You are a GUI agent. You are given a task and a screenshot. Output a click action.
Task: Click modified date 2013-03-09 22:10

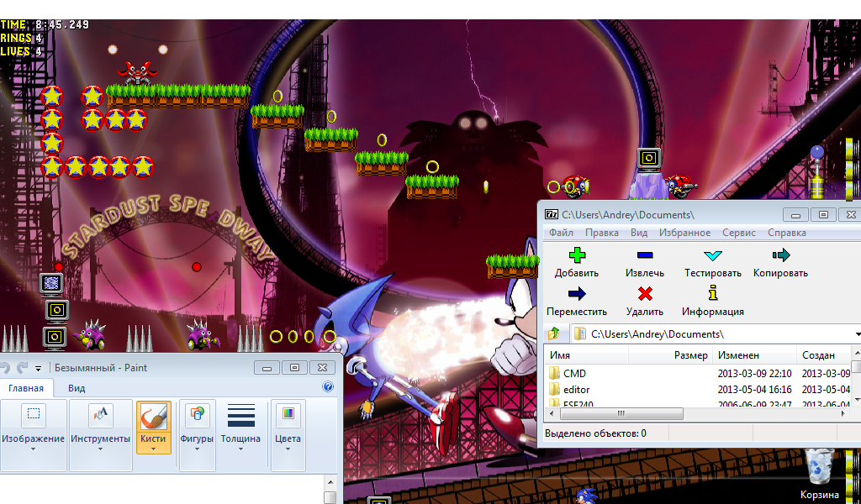coord(754,373)
